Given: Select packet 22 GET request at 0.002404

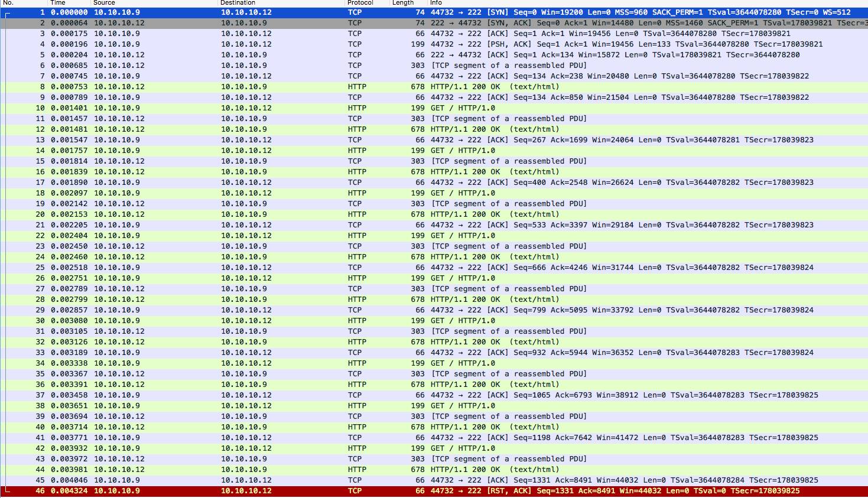Looking at the screenshot, I should pos(434,236).
